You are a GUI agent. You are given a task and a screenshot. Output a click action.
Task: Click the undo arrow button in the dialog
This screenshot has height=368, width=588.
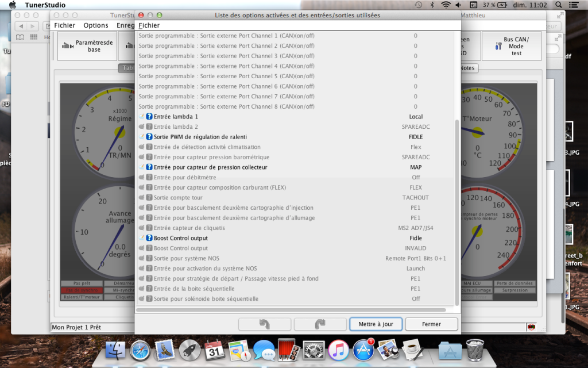265,324
